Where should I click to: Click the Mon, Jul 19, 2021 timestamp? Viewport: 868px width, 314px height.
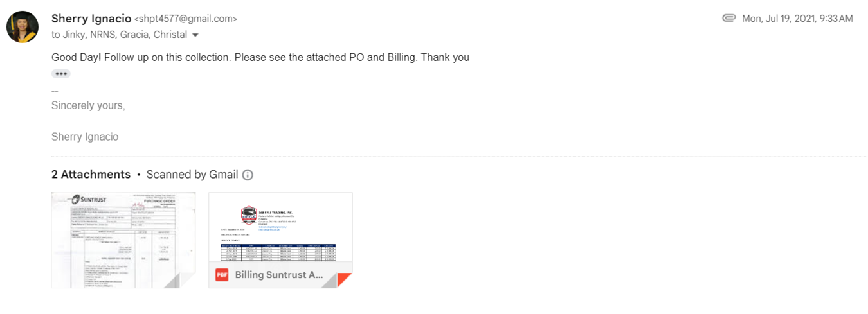(x=797, y=19)
